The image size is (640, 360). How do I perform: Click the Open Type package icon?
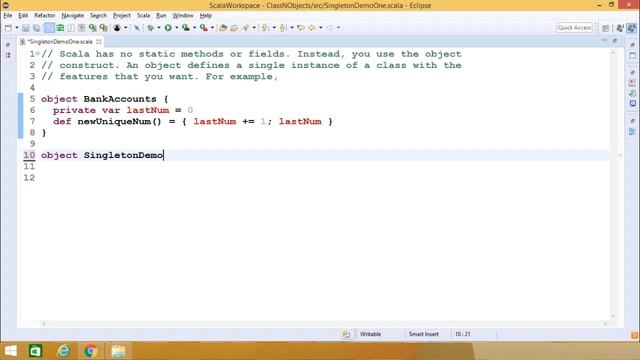(x=223, y=28)
